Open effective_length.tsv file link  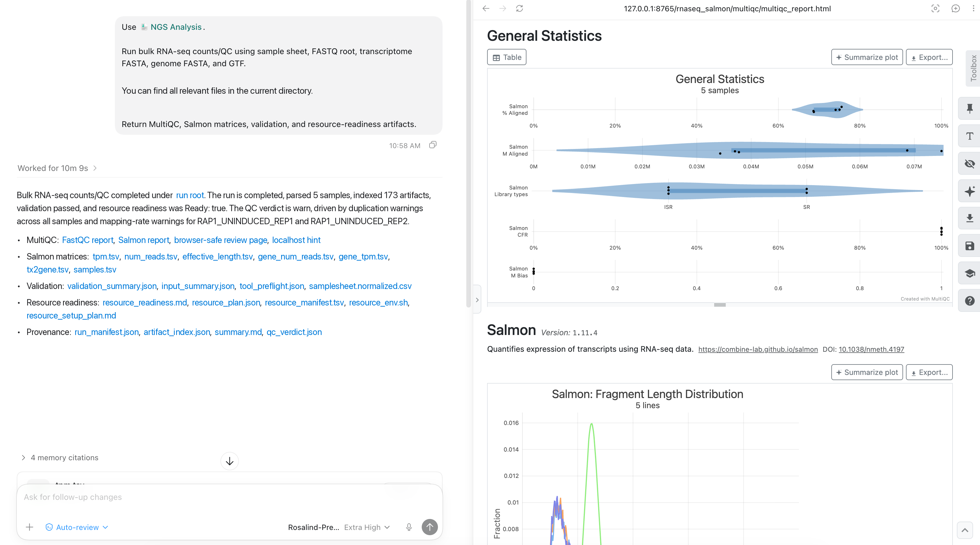218,257
